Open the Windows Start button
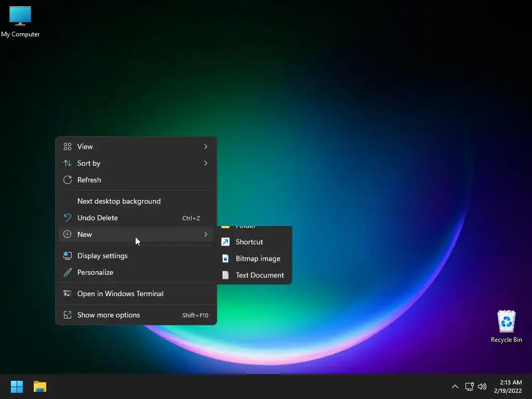This screenshot has width=532, height=399. (17, 387)
